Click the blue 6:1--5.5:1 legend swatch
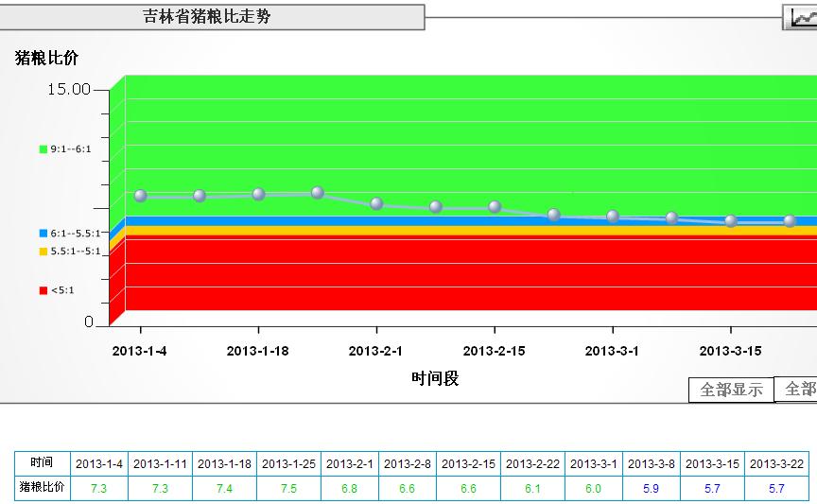This screenshot has height=504, width=817. tap(43, 233)
